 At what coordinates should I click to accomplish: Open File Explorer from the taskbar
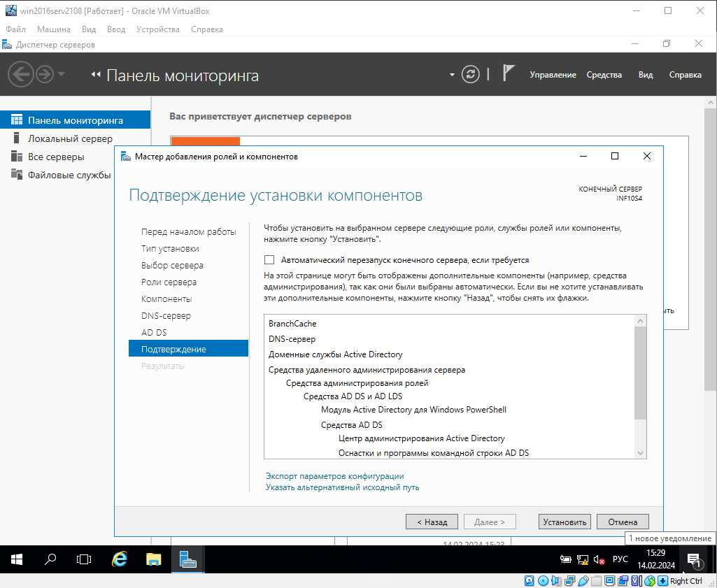coord(154,559)
